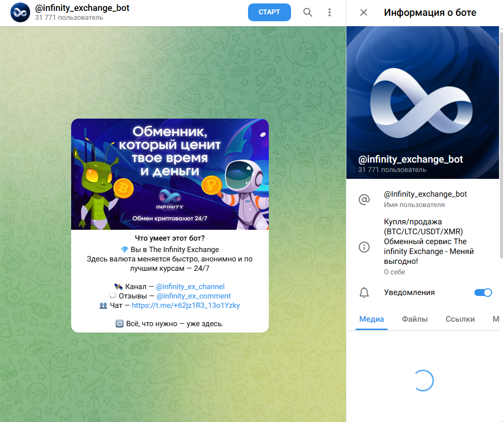Click the Информация о боте panel title
This screenshot has height=422, width=504.
(x=430, y=12)
